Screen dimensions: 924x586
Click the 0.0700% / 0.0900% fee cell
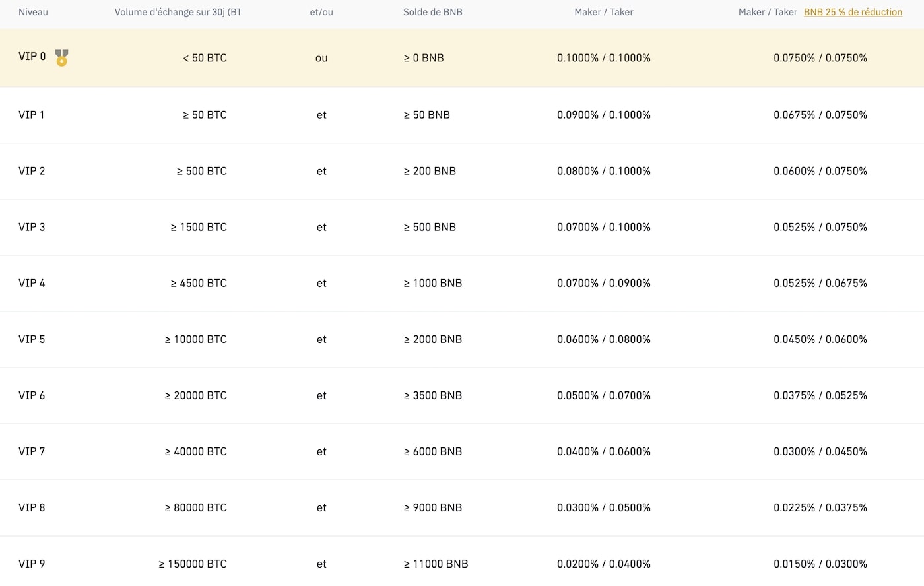604,283
